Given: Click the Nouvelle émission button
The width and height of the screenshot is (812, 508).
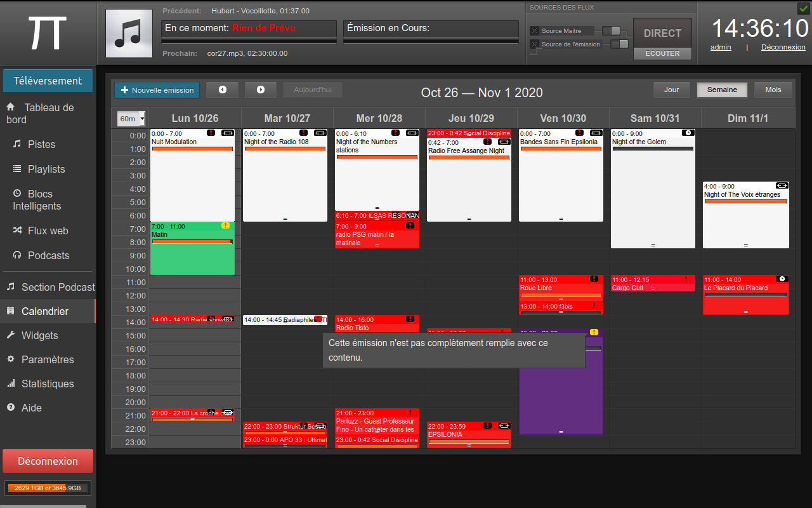Looking at the screenshot, I should coord(157,90).
